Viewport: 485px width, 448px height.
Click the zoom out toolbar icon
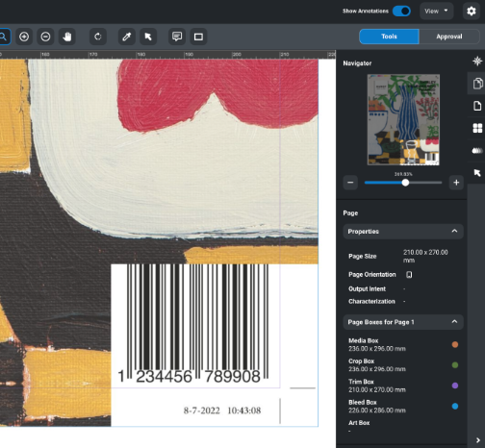tap(45, 37)
